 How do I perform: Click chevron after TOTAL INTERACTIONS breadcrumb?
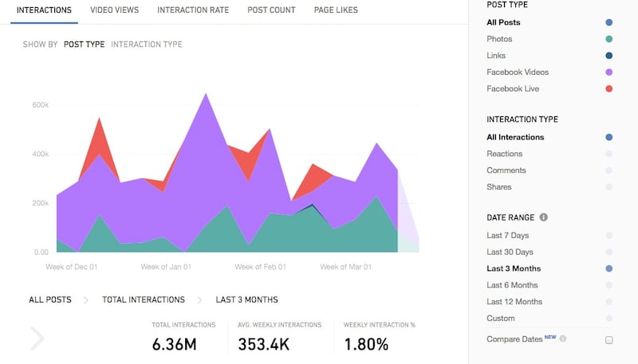tap(200, 300)
